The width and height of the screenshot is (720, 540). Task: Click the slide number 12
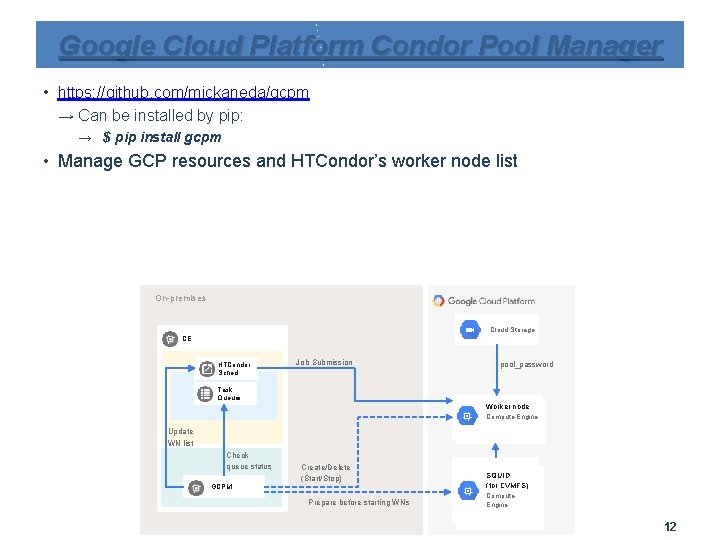670,527
